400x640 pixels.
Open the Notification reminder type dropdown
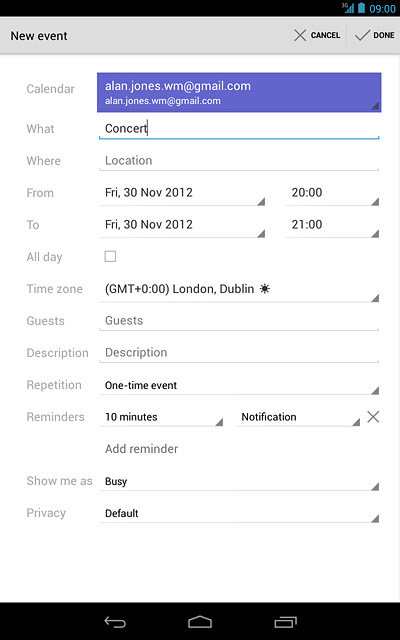[x=298, y=417]
